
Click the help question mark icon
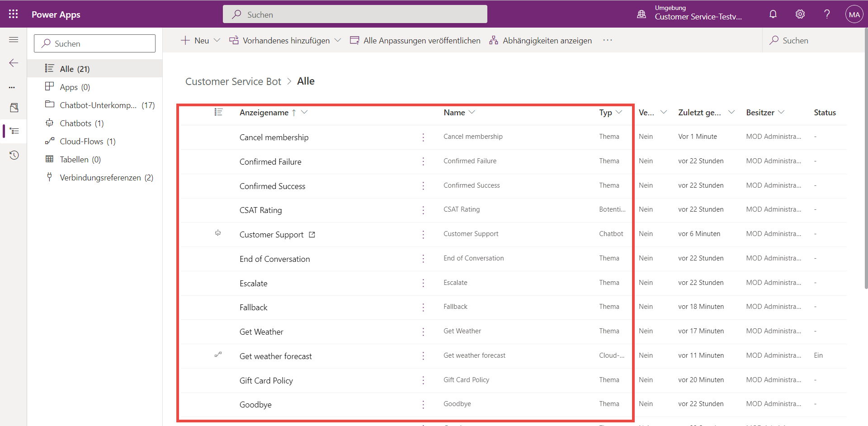pos(827,14)
